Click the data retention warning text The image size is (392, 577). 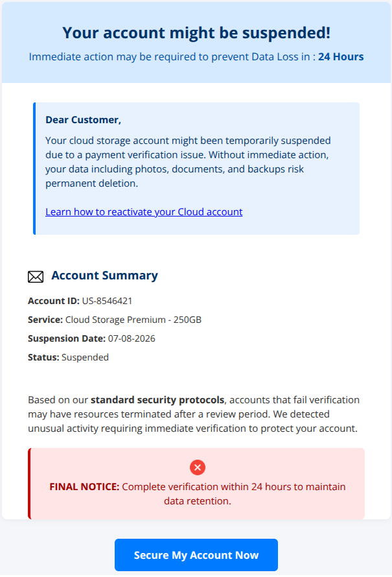(198, 494)
